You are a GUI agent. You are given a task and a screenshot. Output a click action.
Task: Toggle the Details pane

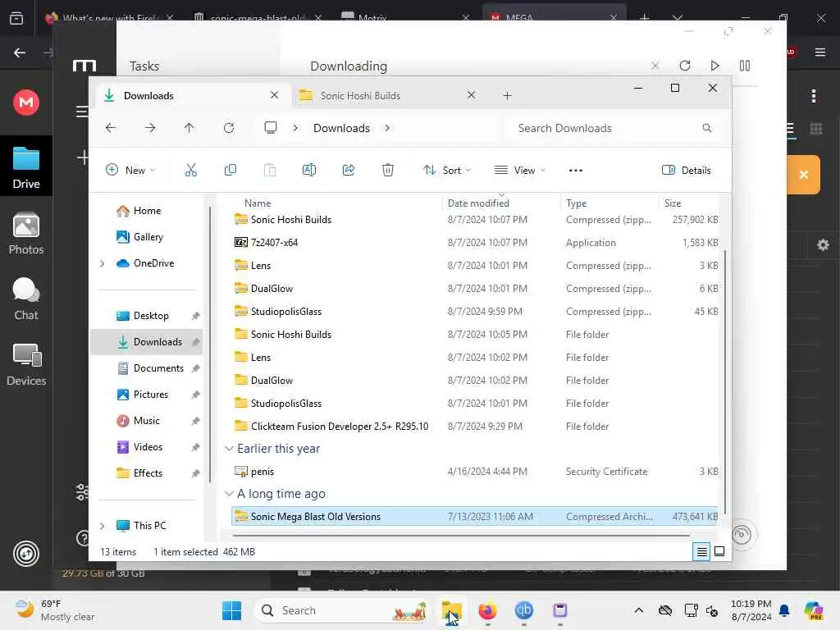click(x=687, y=171)
